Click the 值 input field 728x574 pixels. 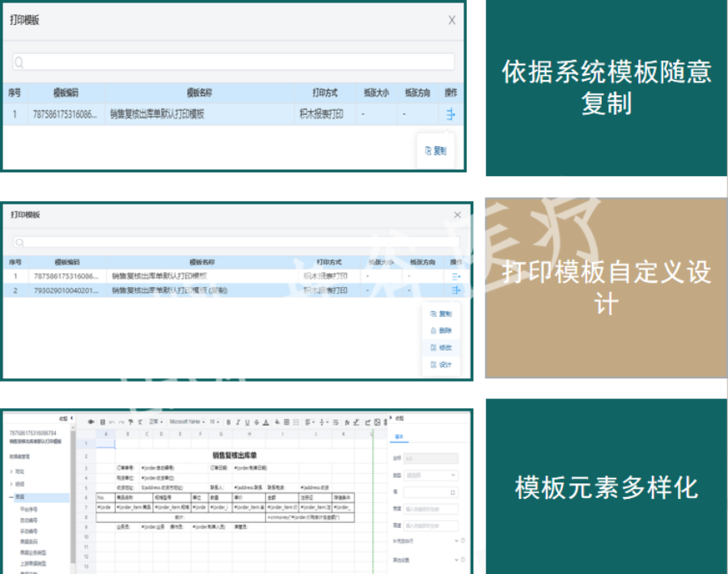(430, 492)
